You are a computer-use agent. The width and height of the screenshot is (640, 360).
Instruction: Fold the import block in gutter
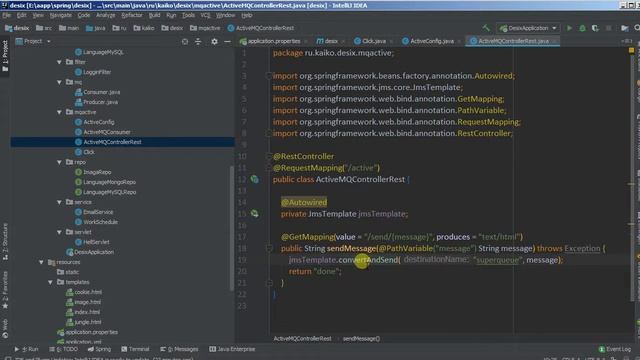point(268,76)
